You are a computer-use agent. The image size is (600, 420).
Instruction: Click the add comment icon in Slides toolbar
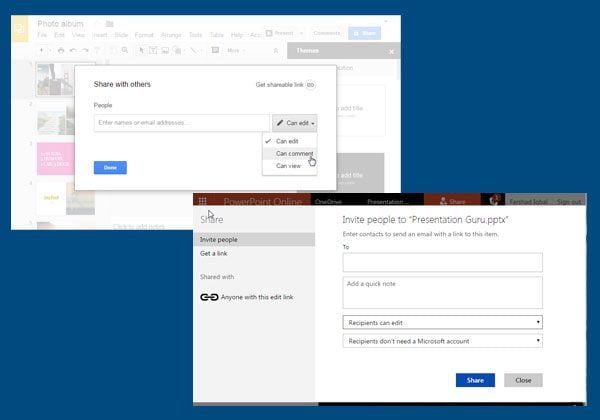pos(215,50)
